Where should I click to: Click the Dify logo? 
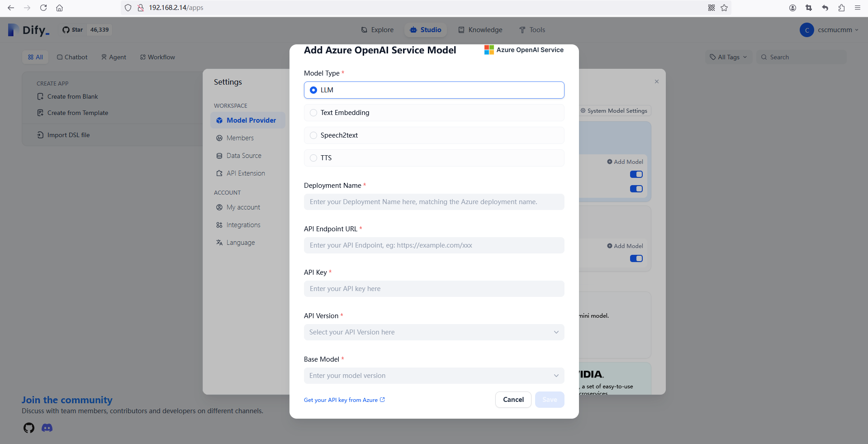point(28,30)
